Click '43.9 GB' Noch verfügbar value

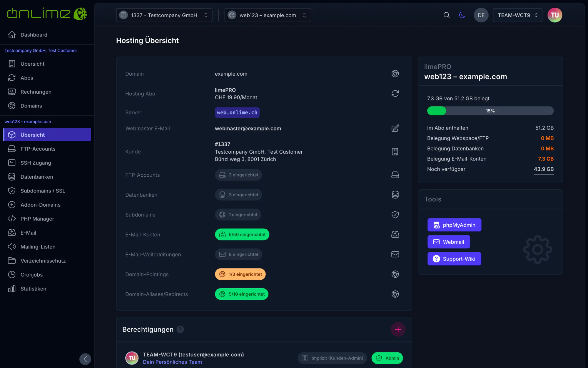click(544, 169)
